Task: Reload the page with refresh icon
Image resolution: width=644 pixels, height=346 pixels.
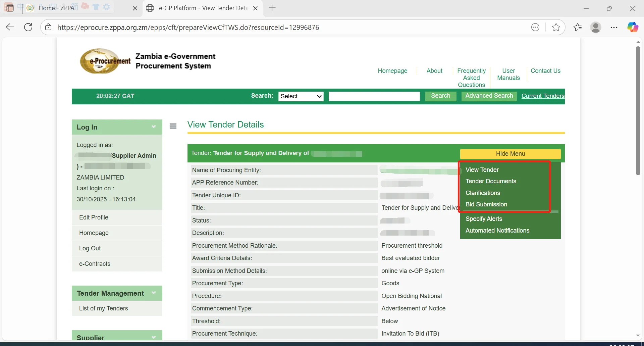Action: tap(29, 27)
